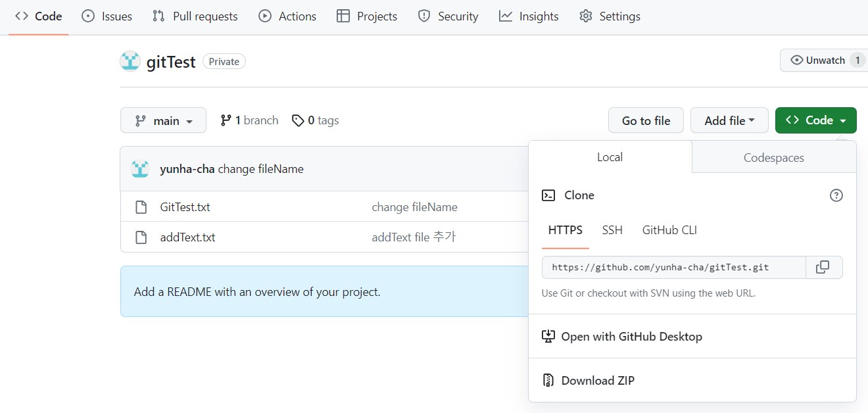Click the clone help question mark icon
Image resolution: width=868 pixels, height=413 pixels.
click(x=836, y=195)
